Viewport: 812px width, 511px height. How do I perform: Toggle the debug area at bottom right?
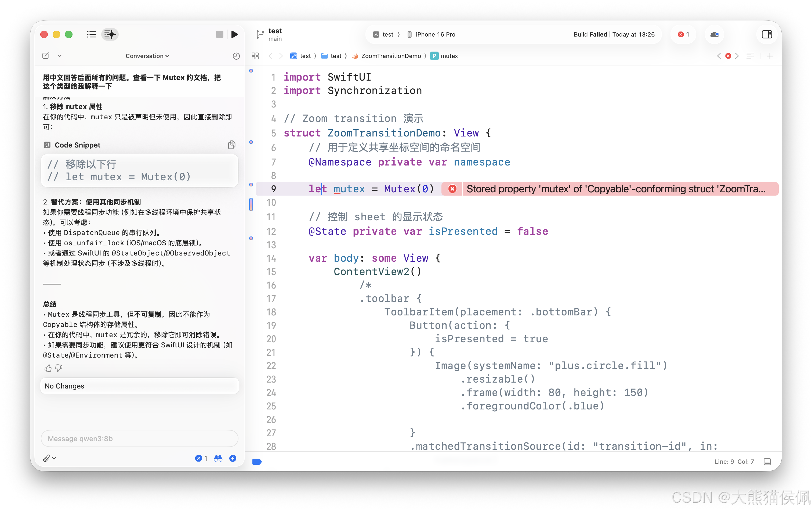[x=767, y=461]
